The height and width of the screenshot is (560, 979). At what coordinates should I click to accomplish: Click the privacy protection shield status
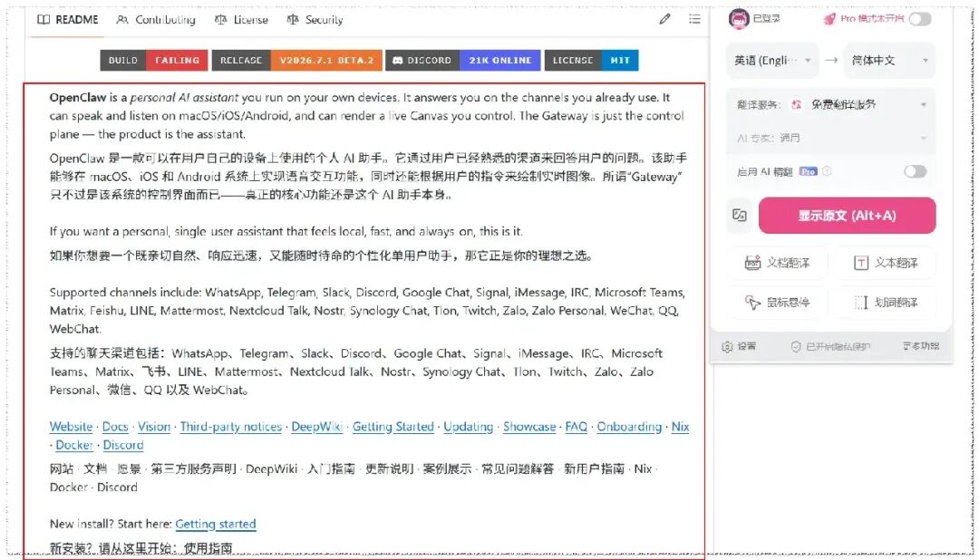[830, 346]
